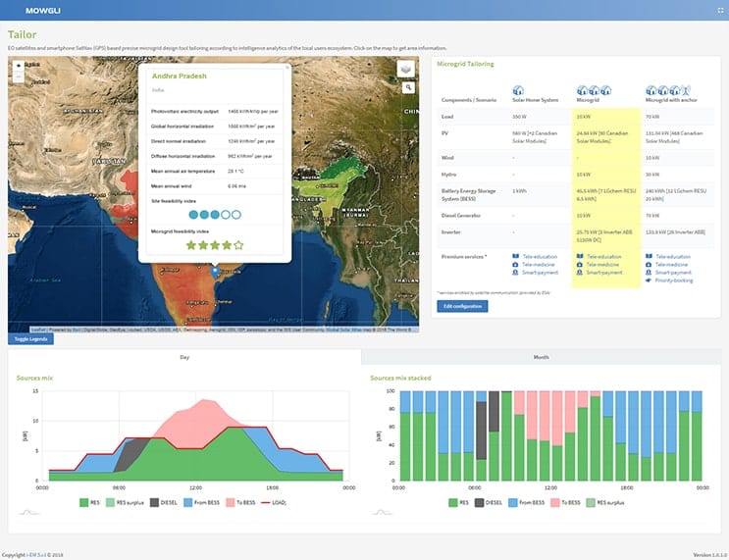Click the Diesel Generator row label
This screenshot has width=729, height=560.
click(x=461, y=215)
